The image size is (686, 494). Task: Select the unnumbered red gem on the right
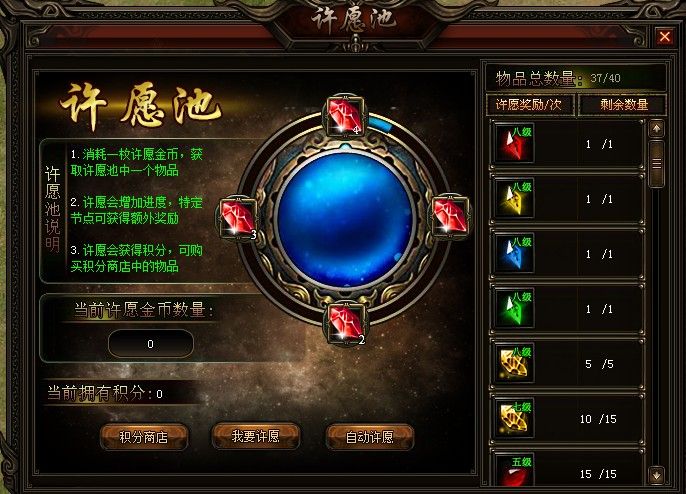click(451, 216)
